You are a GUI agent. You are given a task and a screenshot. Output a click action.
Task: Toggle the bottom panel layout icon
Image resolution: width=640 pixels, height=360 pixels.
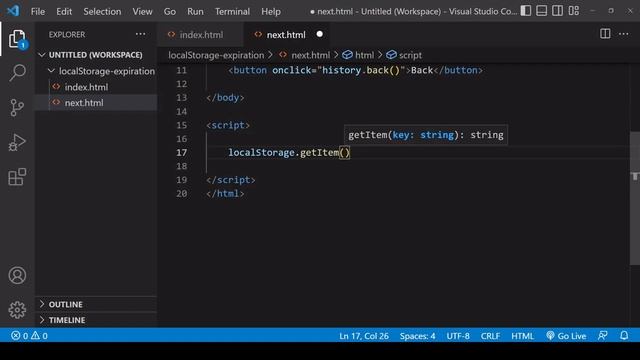(542, 11)
